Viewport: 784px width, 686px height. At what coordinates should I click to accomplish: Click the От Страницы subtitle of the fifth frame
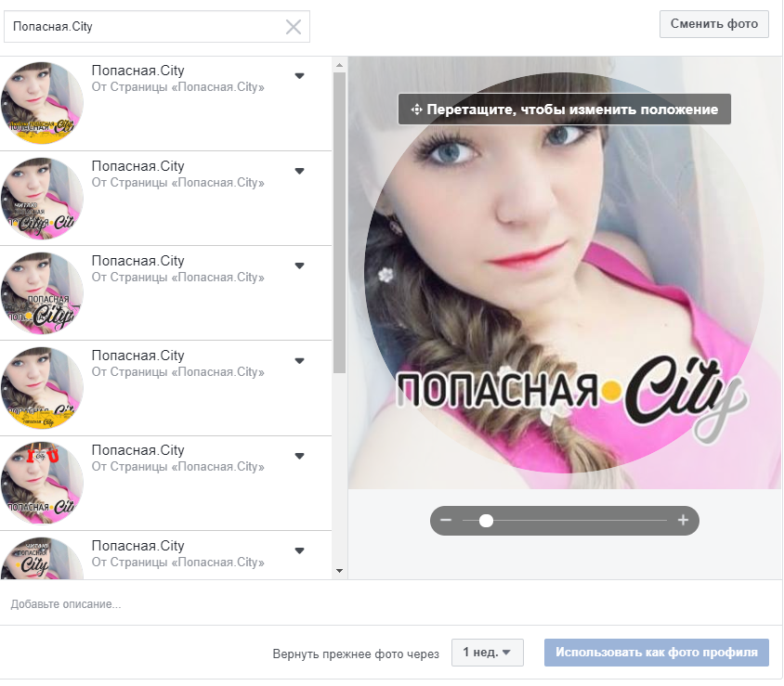click(178, 467)
